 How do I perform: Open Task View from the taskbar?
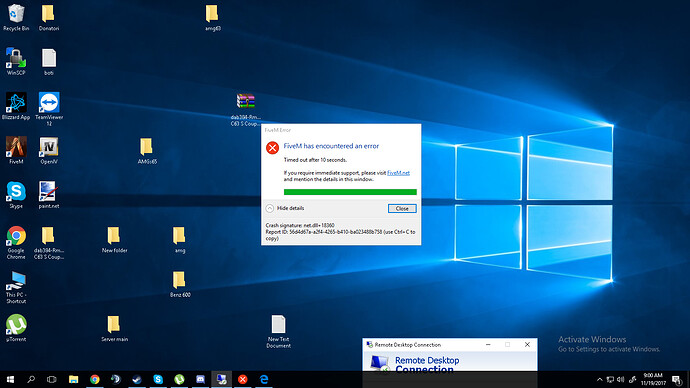tap(51, 379)
